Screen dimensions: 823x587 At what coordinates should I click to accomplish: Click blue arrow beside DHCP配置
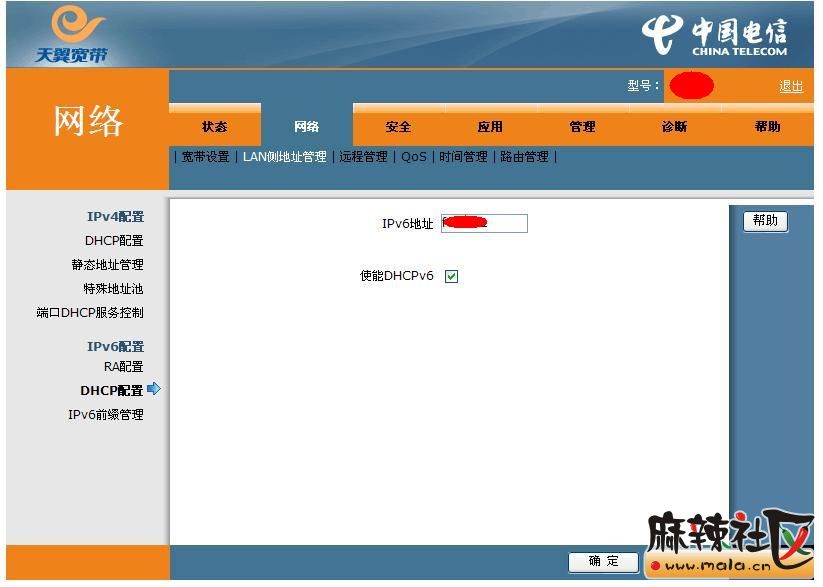(154, 389)
